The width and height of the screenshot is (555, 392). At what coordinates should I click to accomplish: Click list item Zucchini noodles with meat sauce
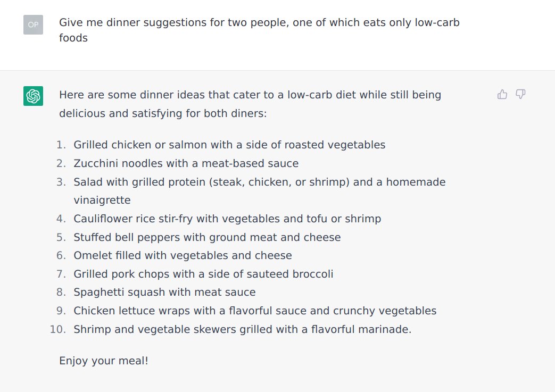point(186,163)
